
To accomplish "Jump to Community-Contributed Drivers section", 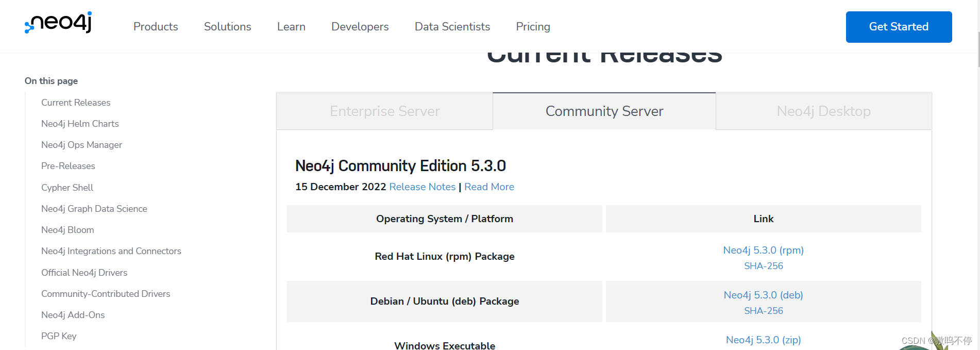I will (106, 294).
